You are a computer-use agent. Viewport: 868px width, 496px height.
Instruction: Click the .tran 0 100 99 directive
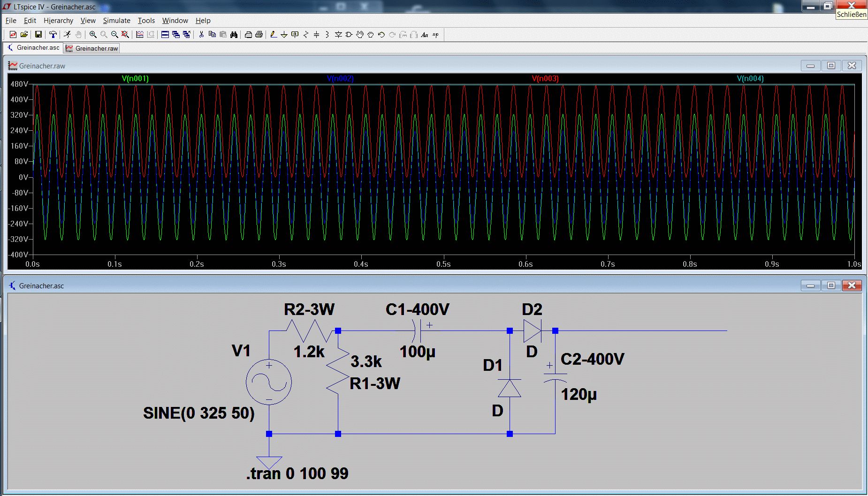coord(297,473)
